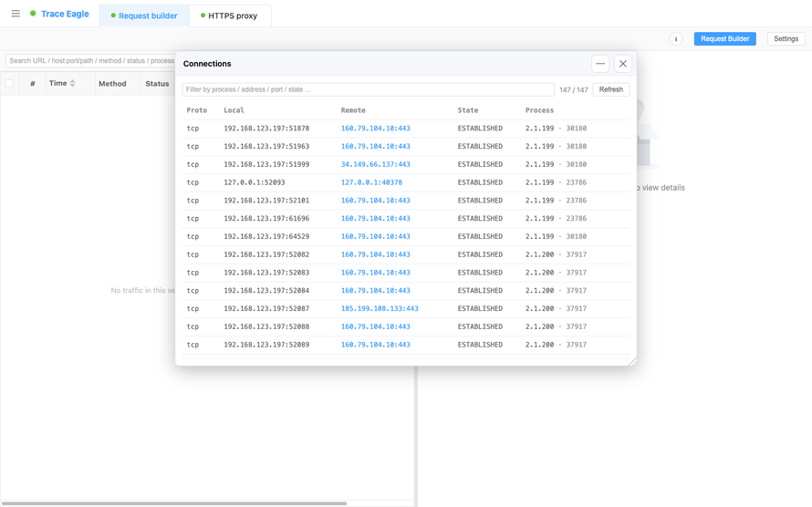Sort by Time column arrows
This screenshot has width=812, height=507.
[x=72, y=83]
